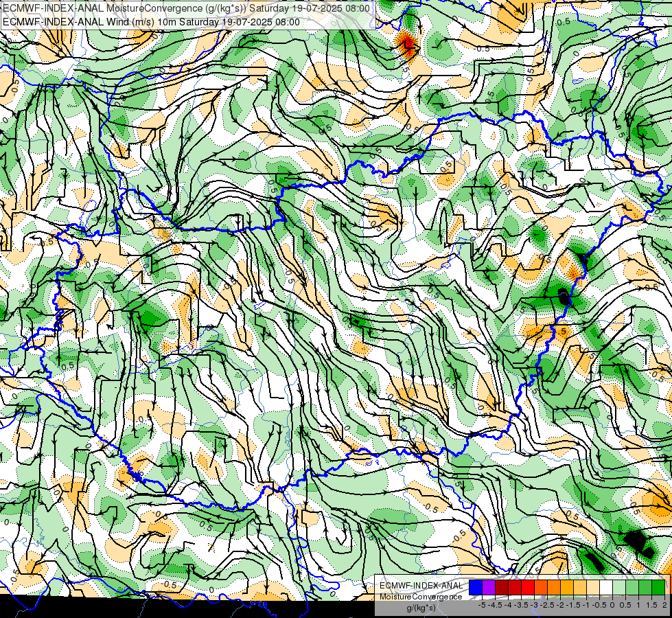Viewport: 672px width, 618px height.
Task: Click the '-5' legend value
Action: [482, 605]
